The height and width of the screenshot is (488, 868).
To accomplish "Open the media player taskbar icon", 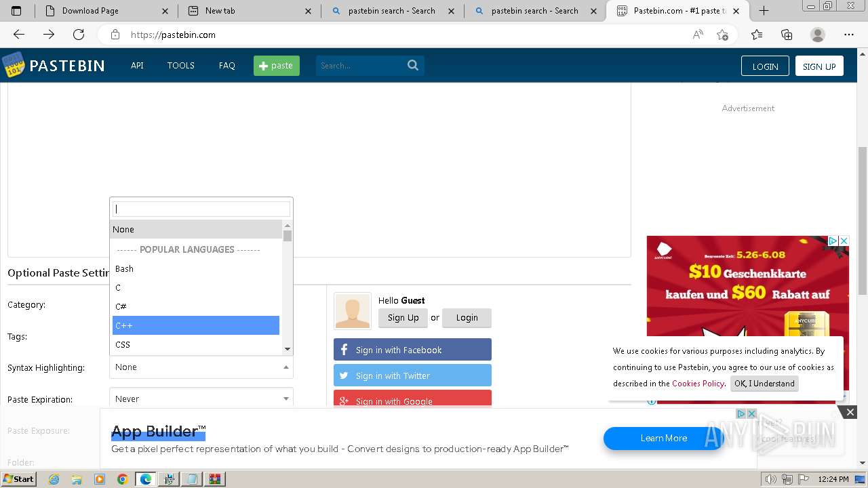I will click(100, 479).
